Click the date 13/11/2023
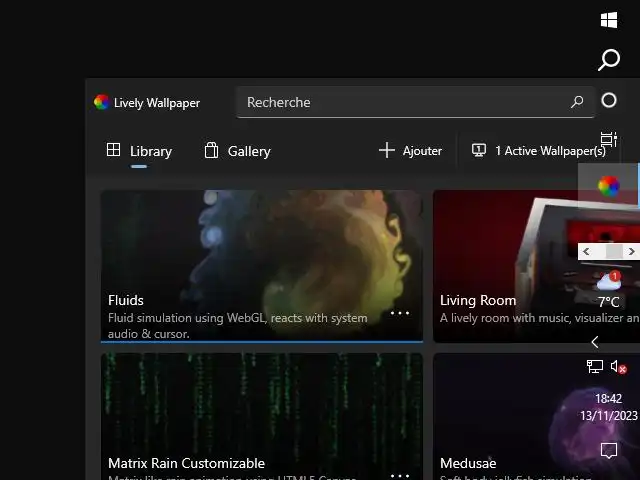The width and height of the screenshot is (640, 480). pos(609,416)
